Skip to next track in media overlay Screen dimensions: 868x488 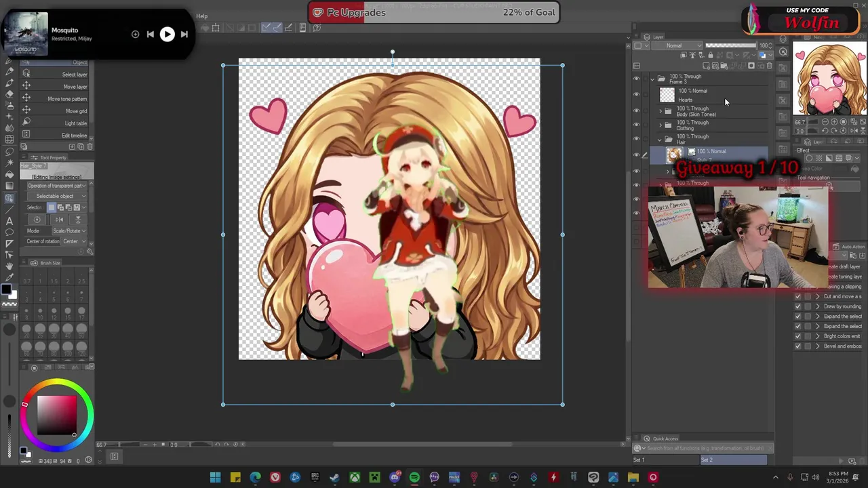[x=184, y=34]
